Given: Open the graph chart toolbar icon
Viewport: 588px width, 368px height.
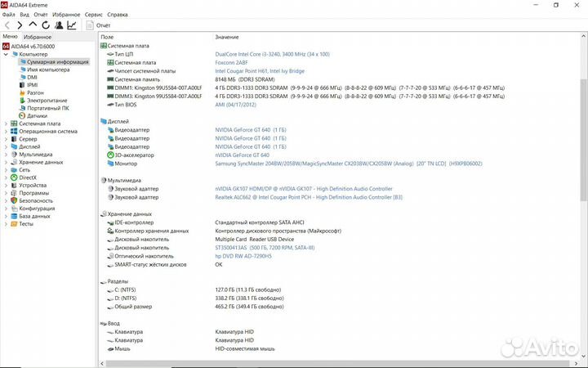Looking at the screenshot, I should [72, 25].
